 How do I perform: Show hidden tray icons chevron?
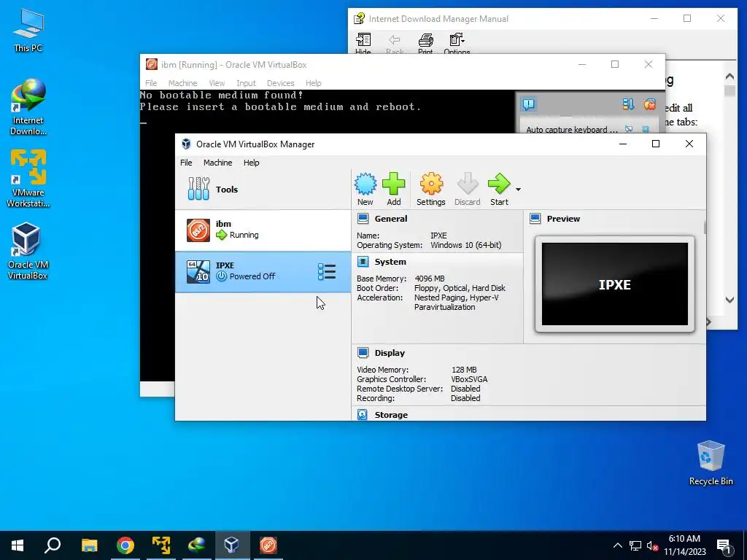click(617, 545)
